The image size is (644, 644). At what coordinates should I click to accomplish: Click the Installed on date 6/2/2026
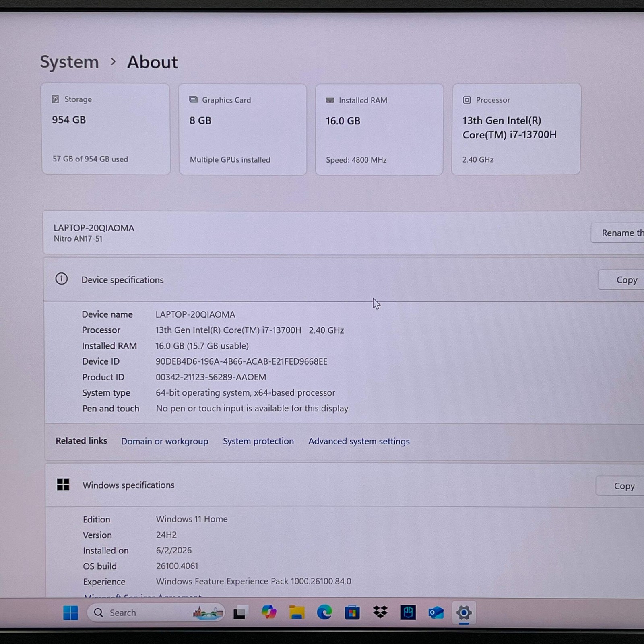pos(174,550)
